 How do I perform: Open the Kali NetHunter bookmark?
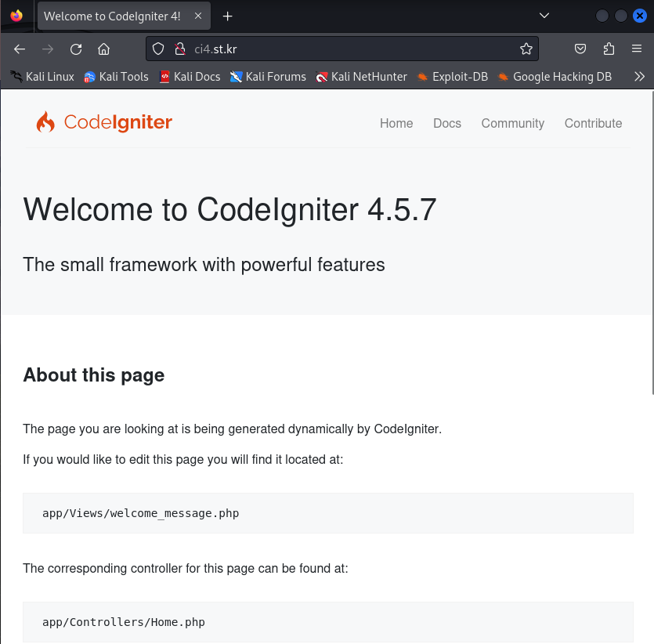point(361,77)
